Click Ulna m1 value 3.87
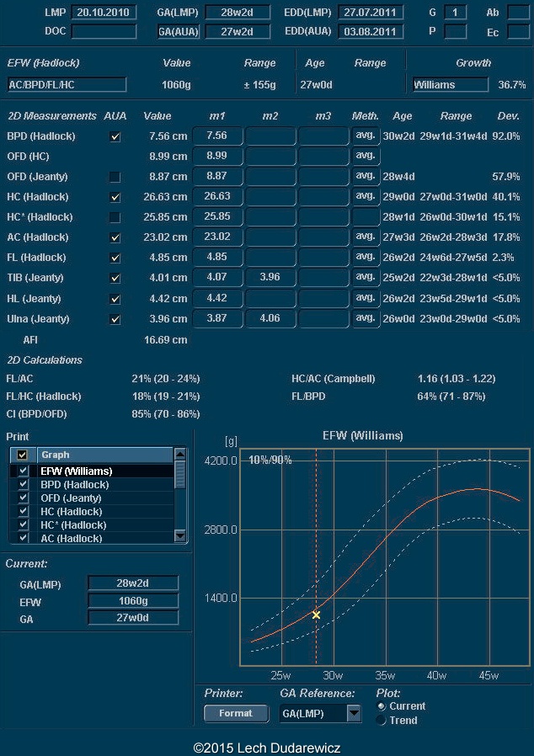Viewport: 534px width, 756px height. pyautogui.click(x=217, y=319)
